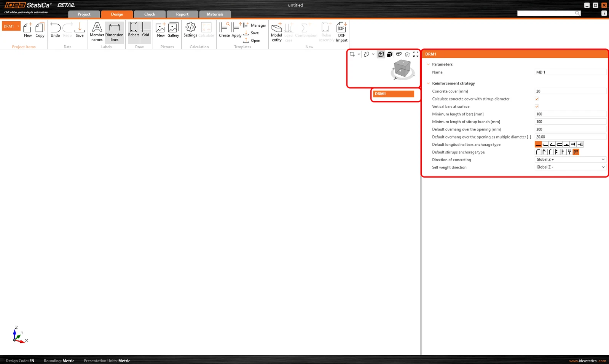
Task: Collapse the Reinforcement strategy section
Action: (428, 83)
